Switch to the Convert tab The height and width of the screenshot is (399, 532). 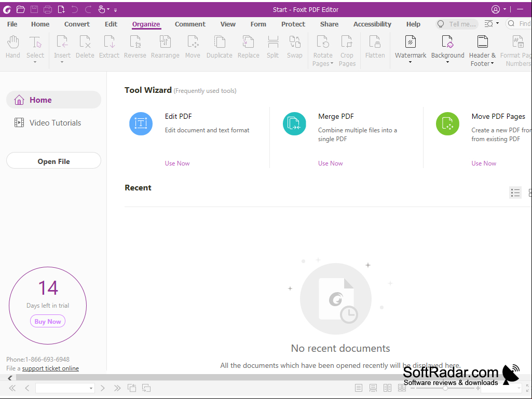77,24
